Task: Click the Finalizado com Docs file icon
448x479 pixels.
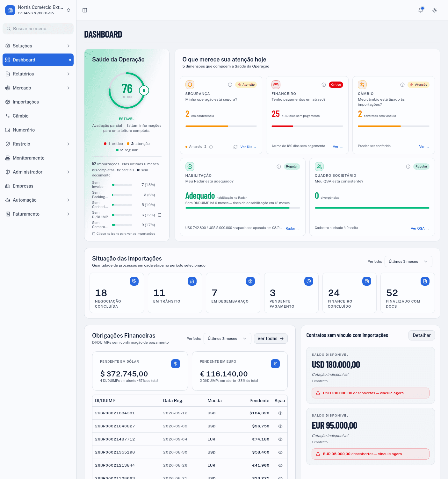Action: [x=425, y=281]
